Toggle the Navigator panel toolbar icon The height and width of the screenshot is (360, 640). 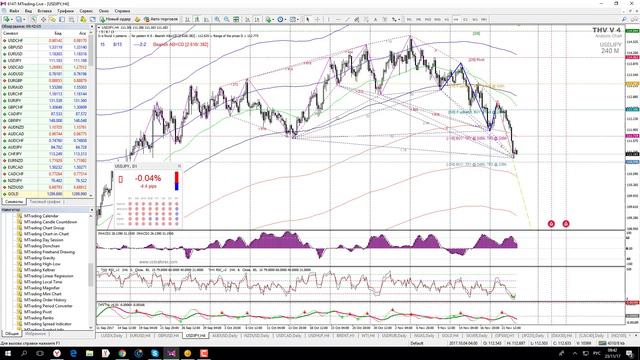click(x=52, y=19)
